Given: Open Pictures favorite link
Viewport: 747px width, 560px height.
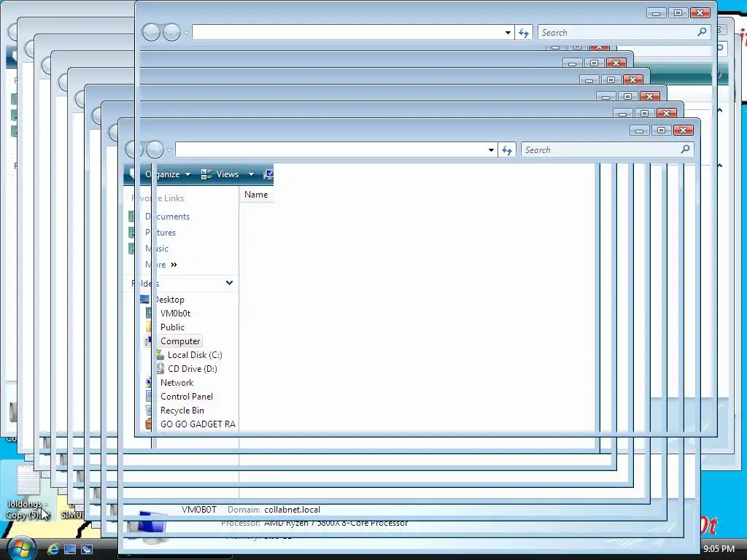Looking at the screenshot, I should [160, 233].
